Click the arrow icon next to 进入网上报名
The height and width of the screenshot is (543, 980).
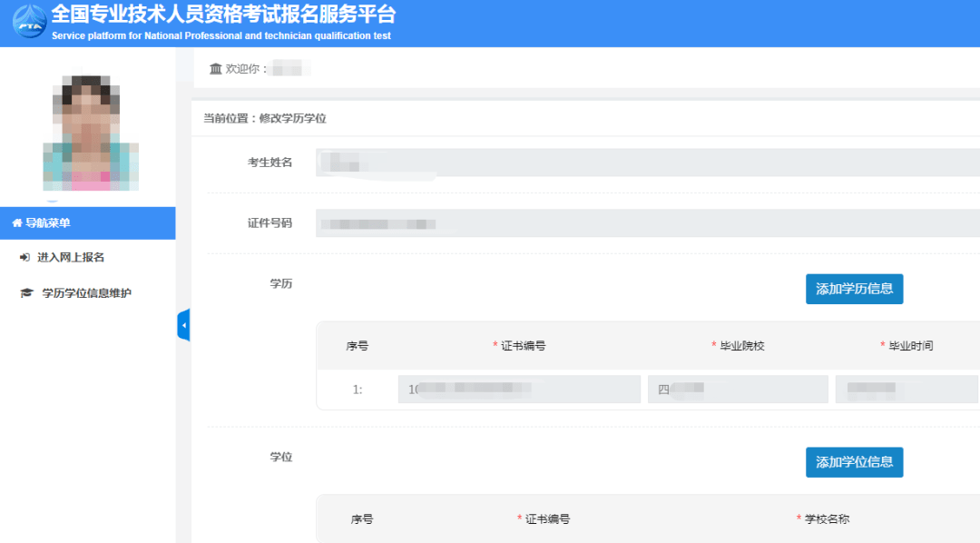pyautogui.click(x=26, y=257)
